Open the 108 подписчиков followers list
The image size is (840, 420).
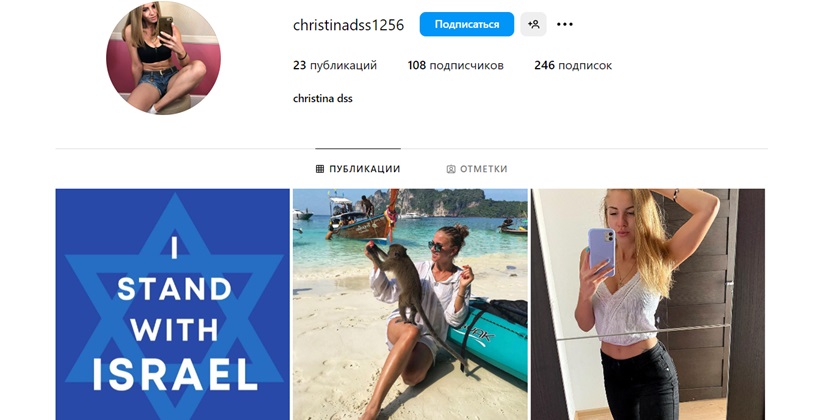click(455, 65)
